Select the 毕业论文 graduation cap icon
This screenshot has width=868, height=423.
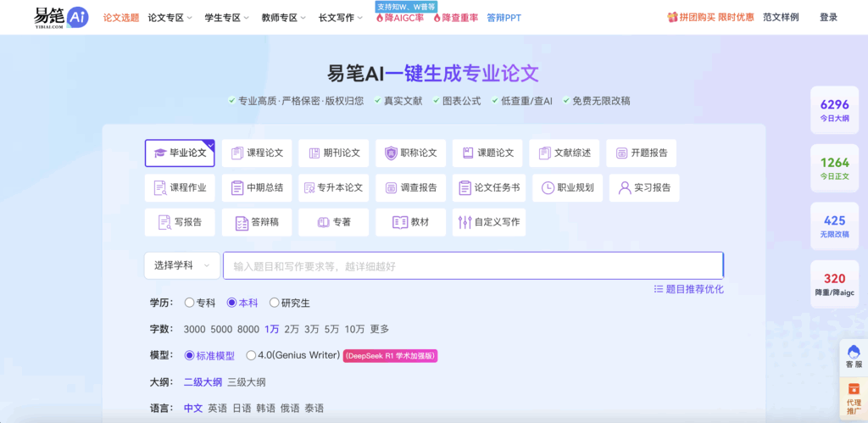(160, 153)
